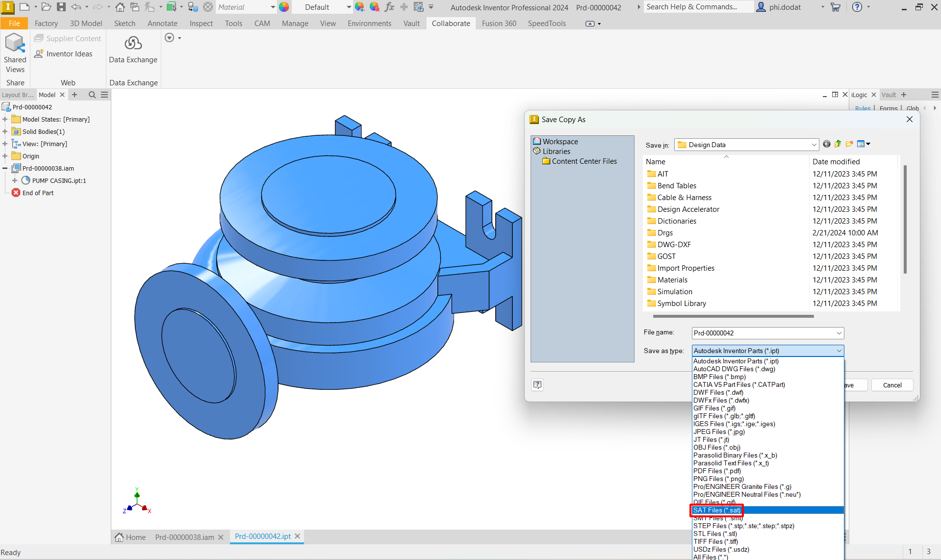Launch the Data Exchange tool

(133, 49)
